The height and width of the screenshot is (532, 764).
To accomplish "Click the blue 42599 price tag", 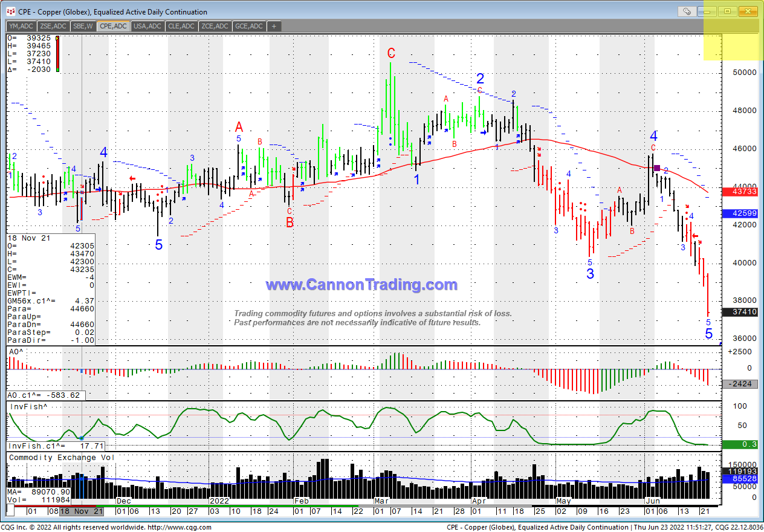I will [740, 213].
